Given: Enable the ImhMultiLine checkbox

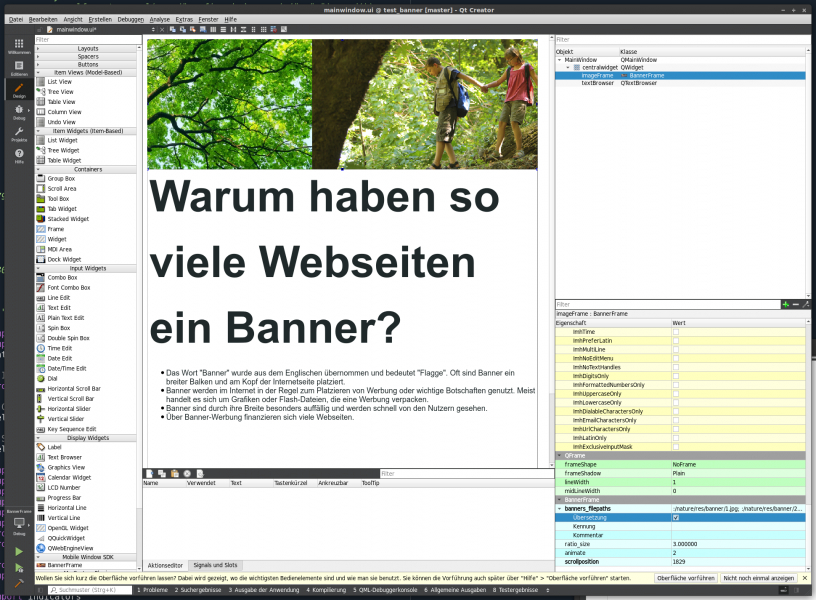Looking at the screenshot, I should tap(676, 349).
